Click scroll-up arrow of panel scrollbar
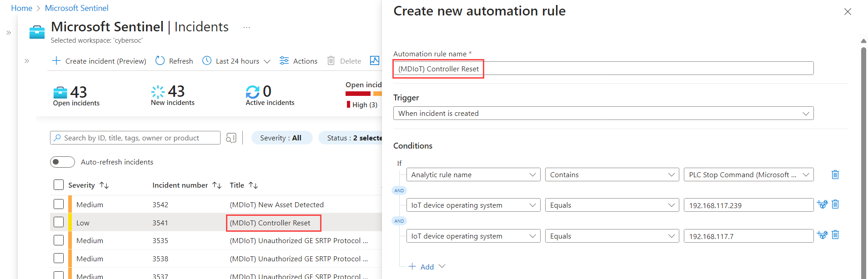The width and height of the screenshot is (868, 279). click(863, 41)
